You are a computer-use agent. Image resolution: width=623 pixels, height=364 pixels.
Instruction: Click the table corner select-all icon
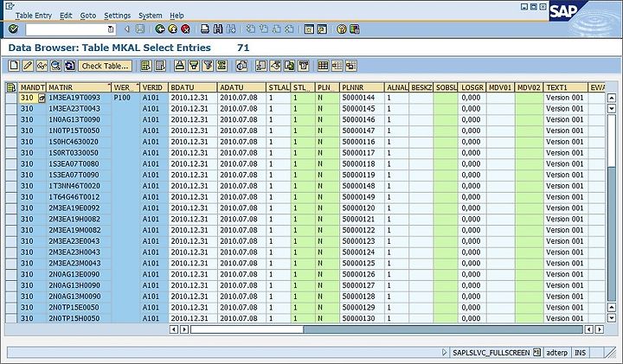[11, 87]
